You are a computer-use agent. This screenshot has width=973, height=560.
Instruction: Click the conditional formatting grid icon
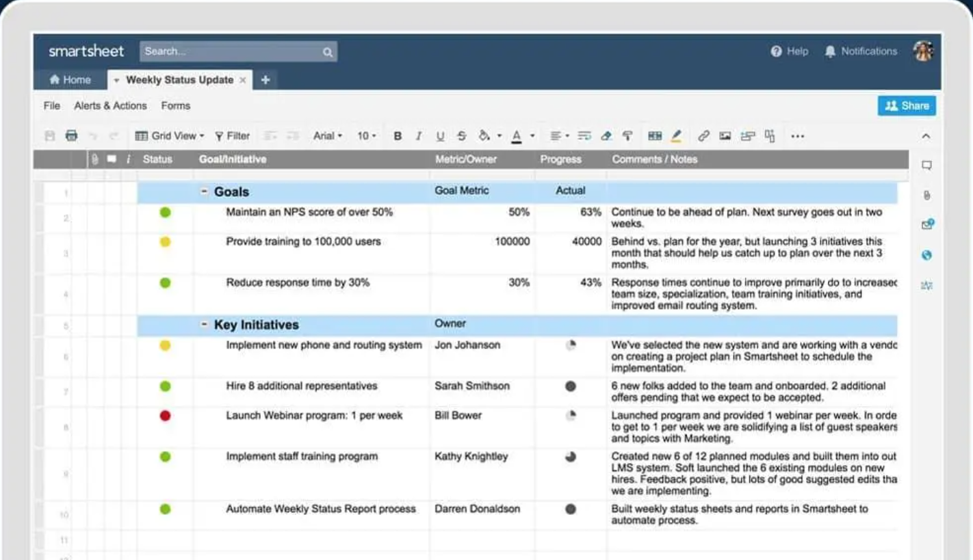point(655,136)
